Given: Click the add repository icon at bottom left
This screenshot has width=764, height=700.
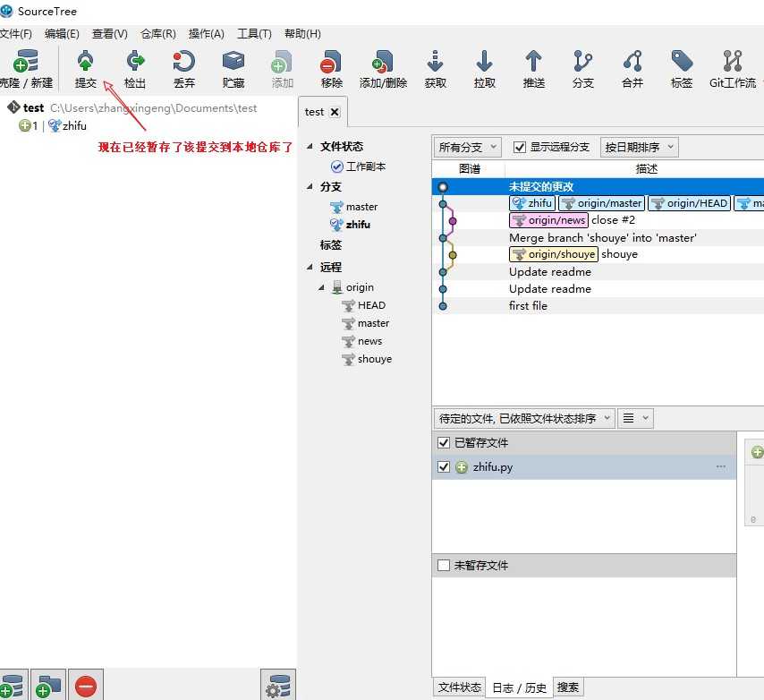Looking at the screenshot, I should point(13,686).
